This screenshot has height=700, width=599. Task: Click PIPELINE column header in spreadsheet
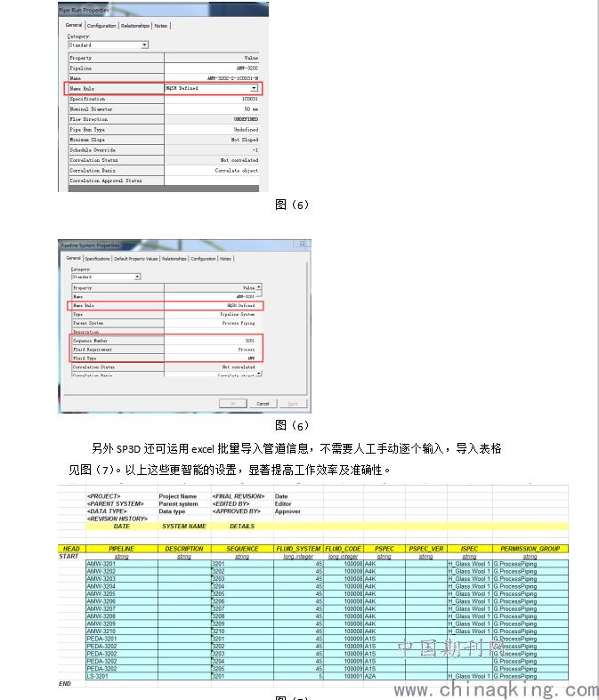(122, 549)
